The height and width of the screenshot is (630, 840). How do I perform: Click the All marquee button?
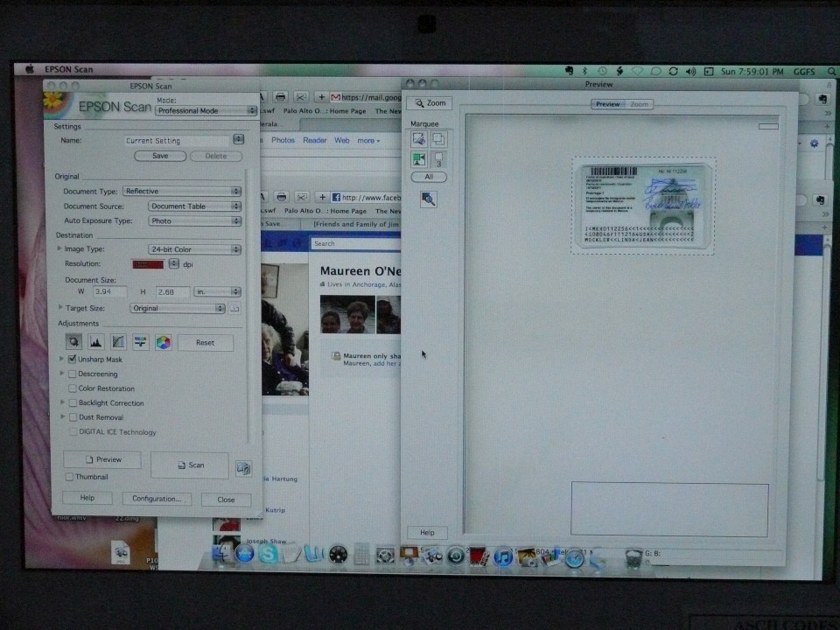coord(429,177)
